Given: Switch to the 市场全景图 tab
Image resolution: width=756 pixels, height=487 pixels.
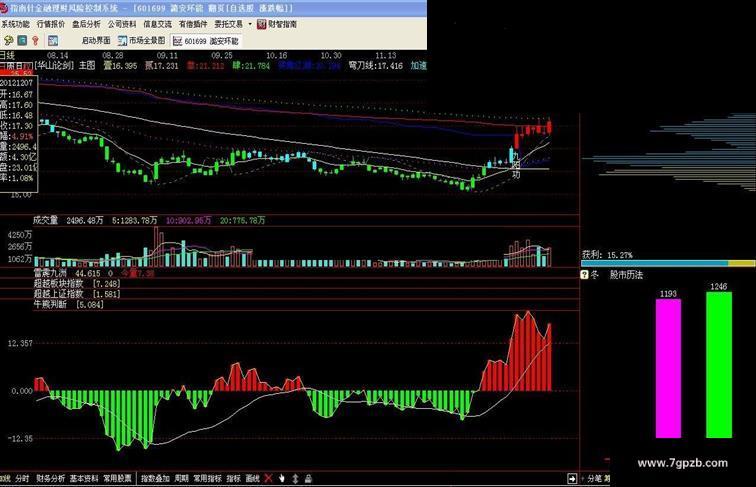Looking at the screenshot, I should pos(141,41).
